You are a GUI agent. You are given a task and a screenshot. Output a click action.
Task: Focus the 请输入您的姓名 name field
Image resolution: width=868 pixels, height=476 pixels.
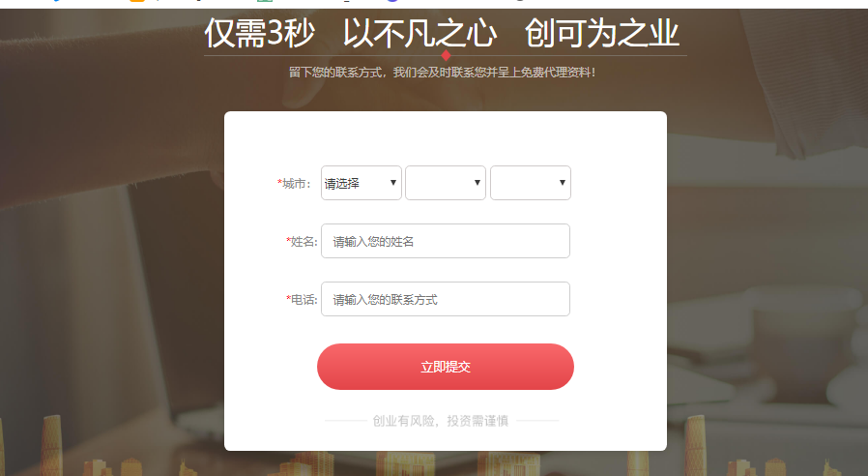point(446,241)
